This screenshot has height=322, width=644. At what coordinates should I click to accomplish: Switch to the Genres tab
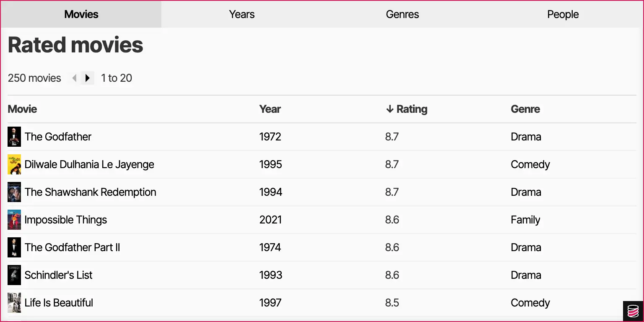402,14
